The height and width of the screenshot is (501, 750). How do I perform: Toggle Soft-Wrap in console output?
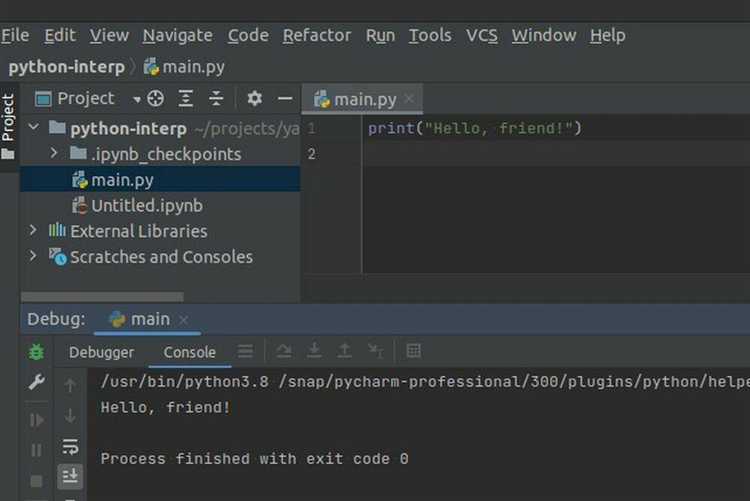[70, 446]
